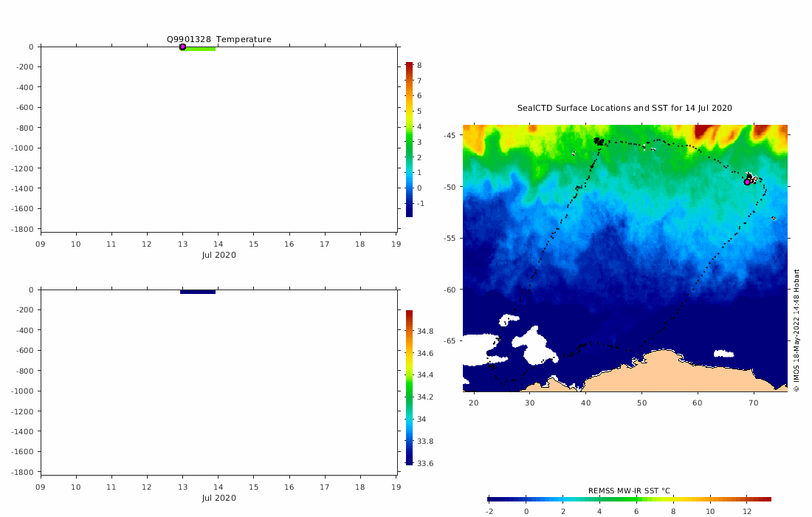
Task: Click the IMOS copyright timestamp text
Action: point(796,329)
